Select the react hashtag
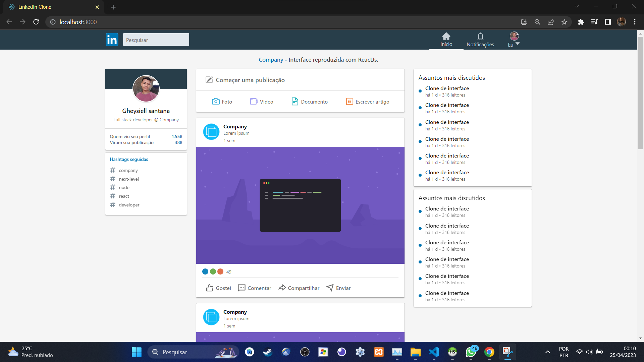The image size is (644, 362). point(124,196)
